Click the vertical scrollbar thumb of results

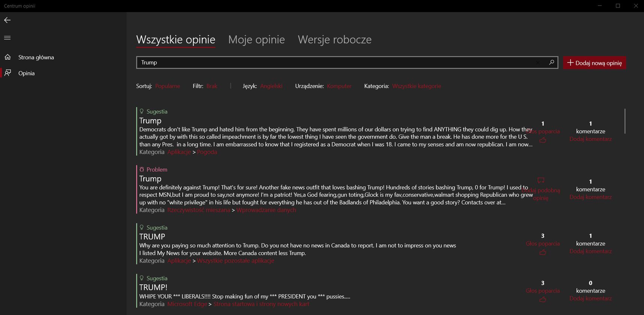(625, 121)
